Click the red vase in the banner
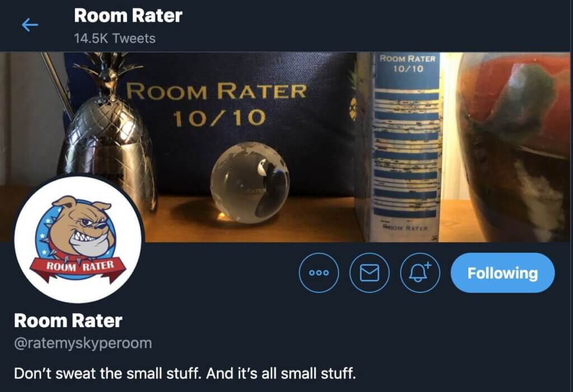This screenshot has width=573, height=392. (514, 147)
